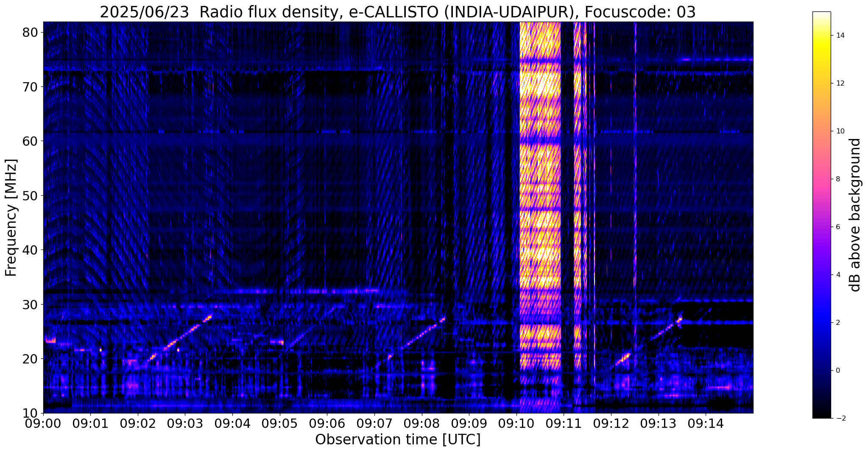Click the 09:06 time tick label
The width and height of the screenshot is (868, 452).
(x=327, y=423)
